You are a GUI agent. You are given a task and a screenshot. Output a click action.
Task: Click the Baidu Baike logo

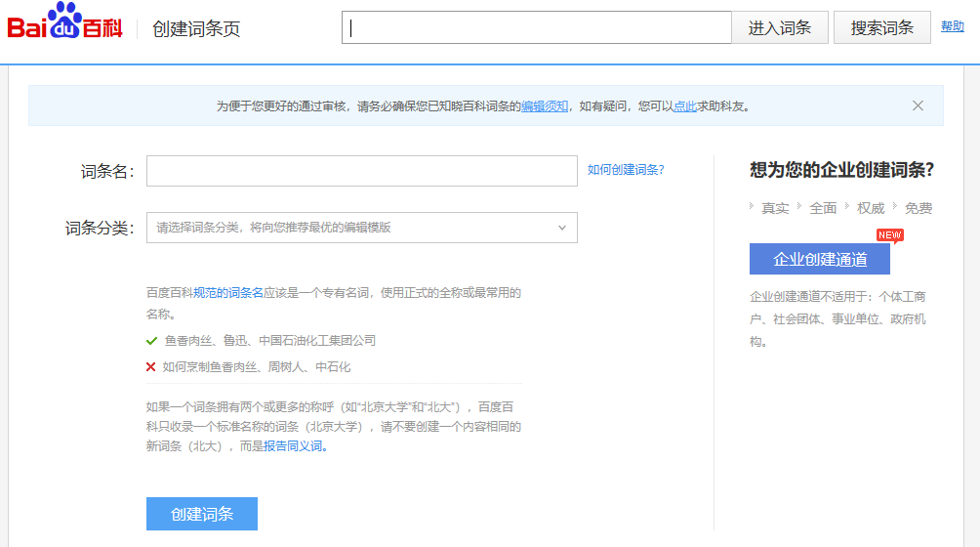[x=64, y=23]
